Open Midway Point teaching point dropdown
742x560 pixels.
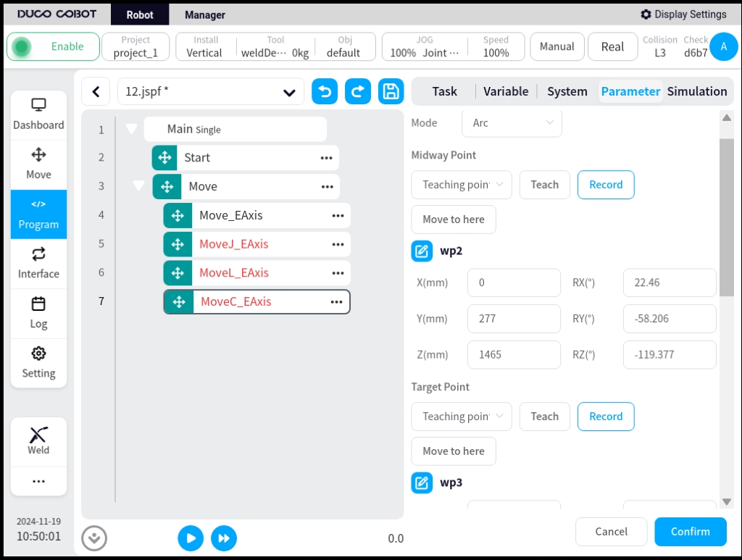click(x=462, y=185)
